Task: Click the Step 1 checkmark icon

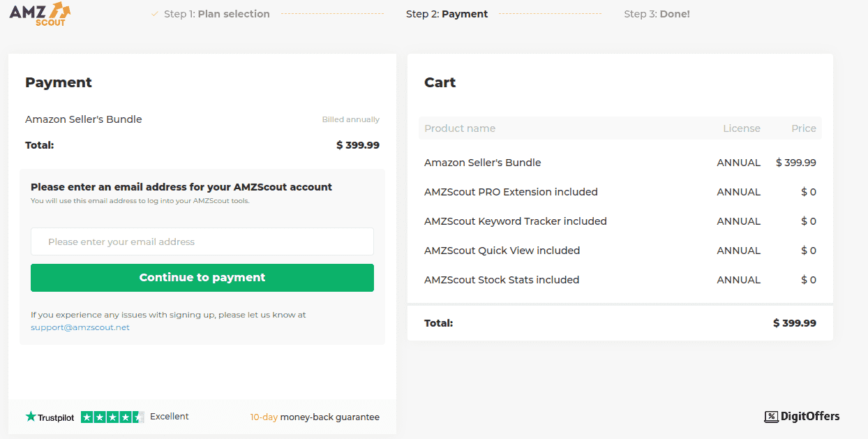Action: [x=155, y=14]
